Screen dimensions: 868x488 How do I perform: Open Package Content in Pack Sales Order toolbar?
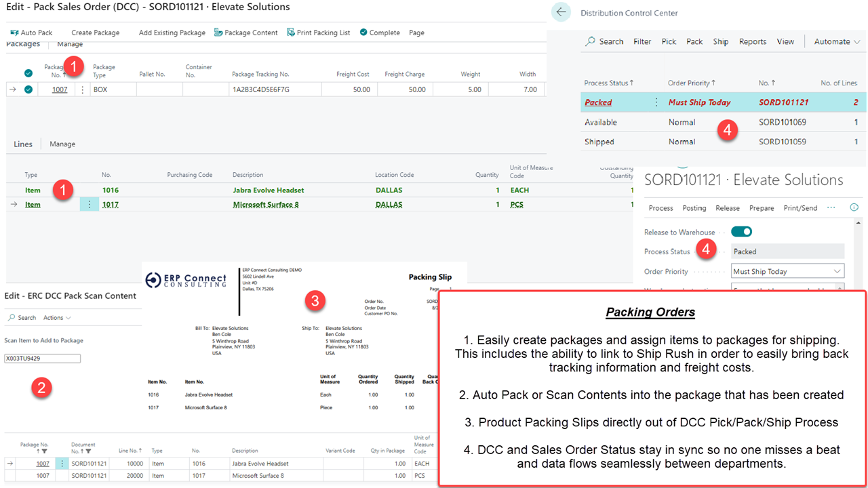(x=246, y=33)
